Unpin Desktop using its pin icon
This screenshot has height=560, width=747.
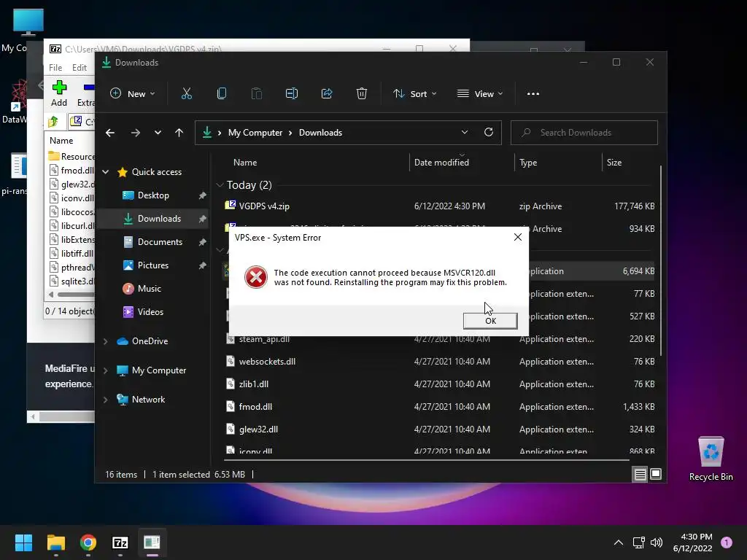(x=203, y=195)
